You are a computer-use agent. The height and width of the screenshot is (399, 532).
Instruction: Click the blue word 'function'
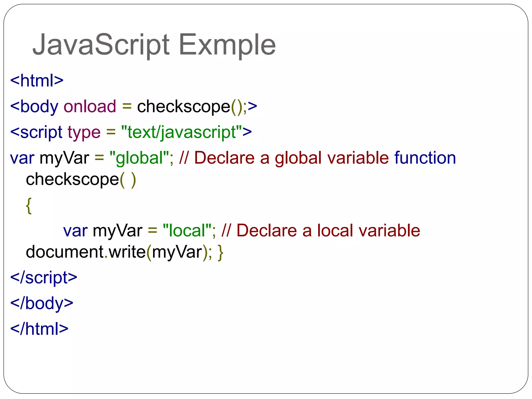click(425, 158)
